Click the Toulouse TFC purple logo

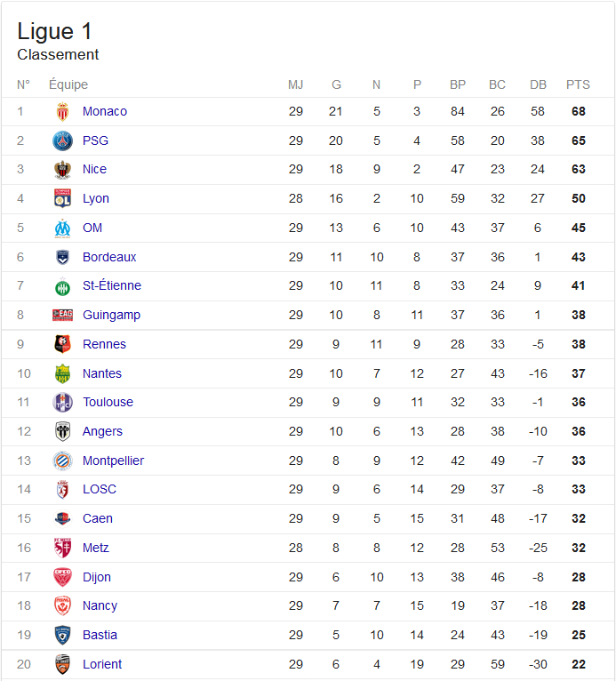(x=62, y=402)
